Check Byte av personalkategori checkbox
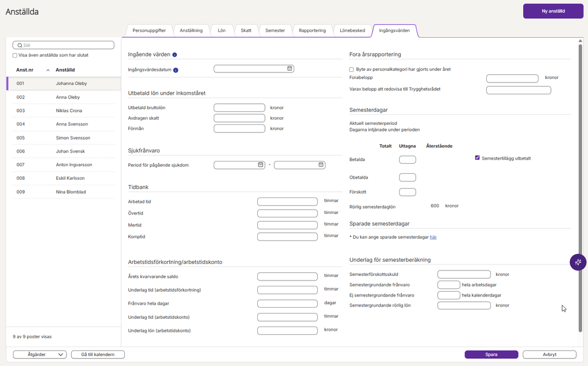Screen dimensions: 588x366 click(352, 70)
